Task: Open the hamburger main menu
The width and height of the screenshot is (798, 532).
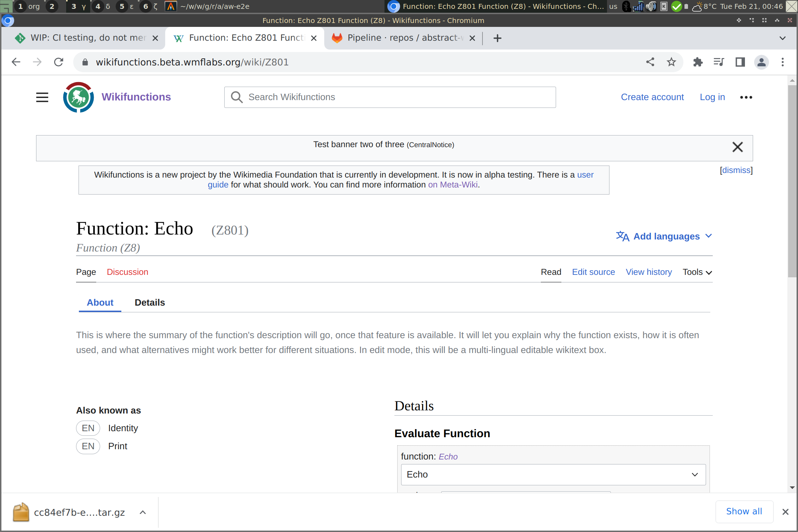Action: tap(42, 97)
